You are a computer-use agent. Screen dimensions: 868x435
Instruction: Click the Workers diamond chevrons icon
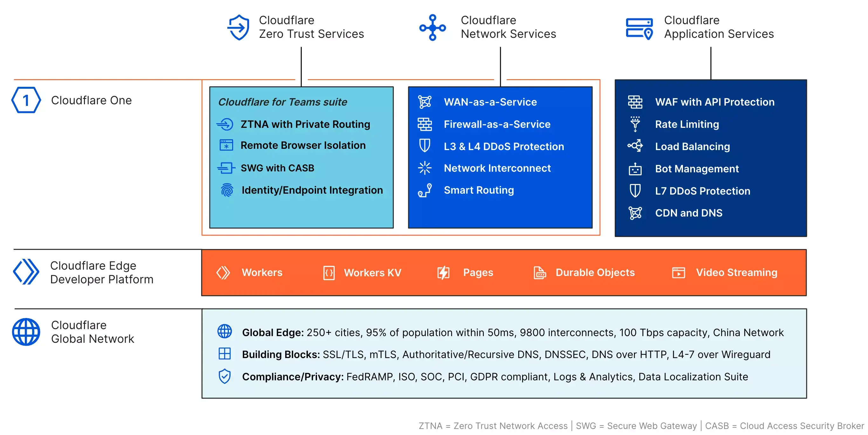click(223, 273)
